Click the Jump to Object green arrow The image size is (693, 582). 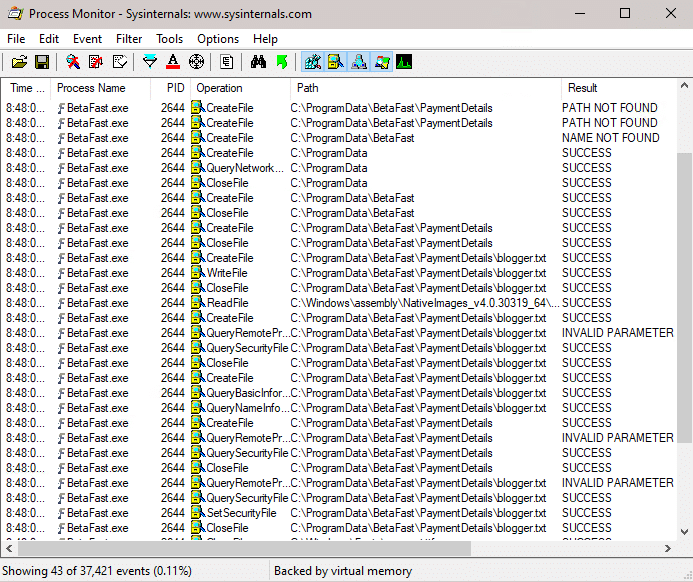pyautogui.click(x=281, y=62)
